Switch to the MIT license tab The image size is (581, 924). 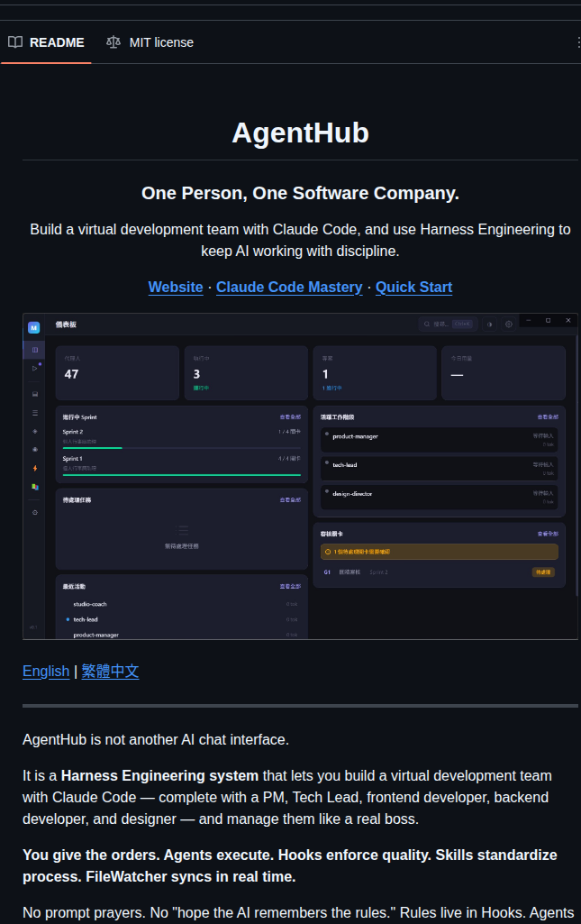[150, 42]
